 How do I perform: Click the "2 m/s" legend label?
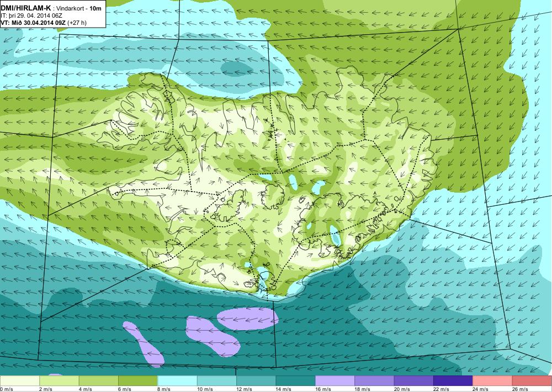46,389
